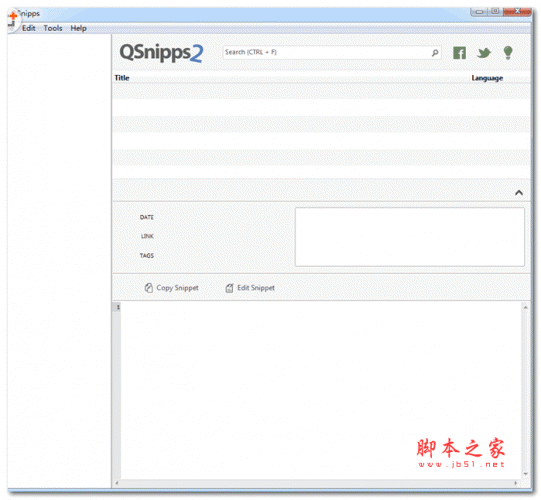The image size is (541, 500).
Task: Minimize the QSnipps window
Action: click(479, 11)
